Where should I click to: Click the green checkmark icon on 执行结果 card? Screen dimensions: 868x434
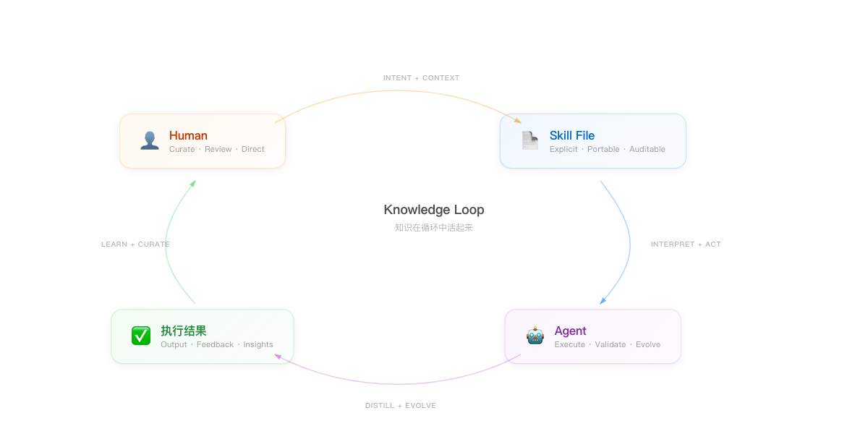[x=141, y=335]
